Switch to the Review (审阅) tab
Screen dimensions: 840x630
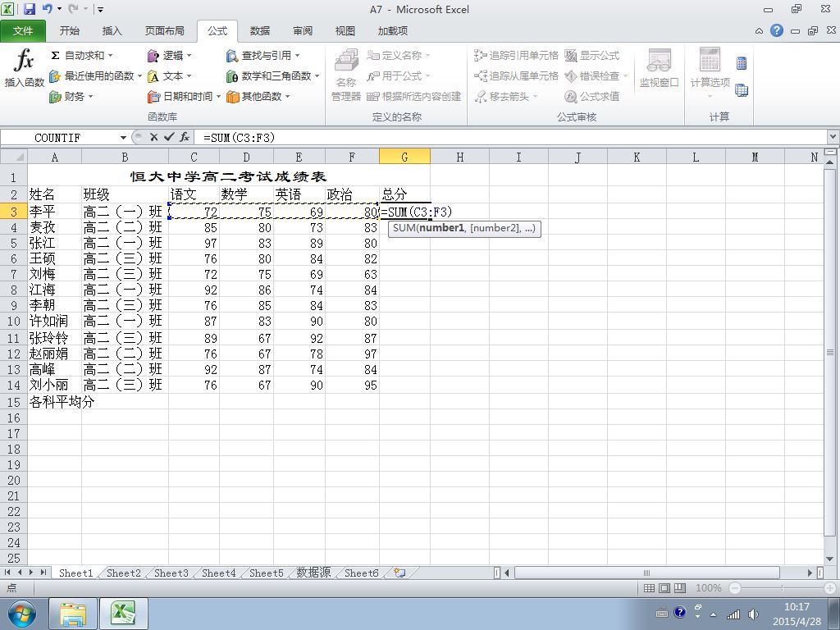(x=302, y=31)
